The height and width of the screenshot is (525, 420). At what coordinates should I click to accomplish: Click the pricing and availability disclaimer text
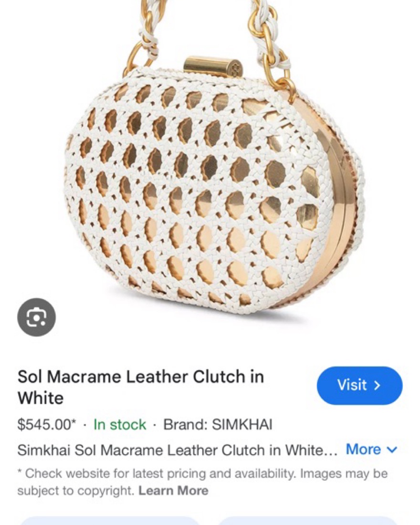pyautogui.click(x=202, y=482)
